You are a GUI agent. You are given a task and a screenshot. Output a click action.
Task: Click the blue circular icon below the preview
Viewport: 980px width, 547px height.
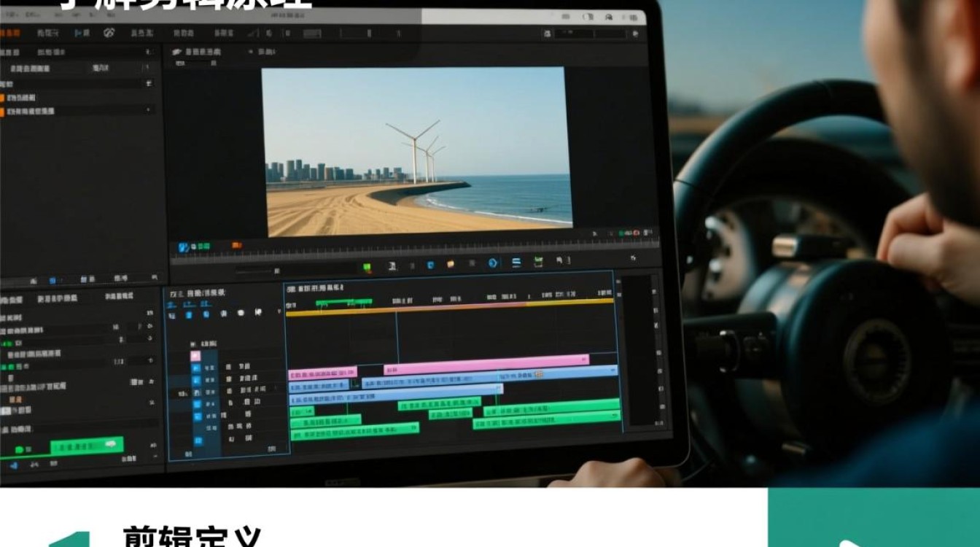pyautogui.click(x=493, y=263)
